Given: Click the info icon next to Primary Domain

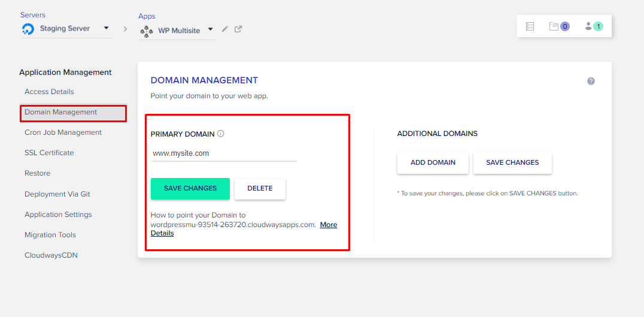Looking at the screenshot, I should (x=221, y=134).
